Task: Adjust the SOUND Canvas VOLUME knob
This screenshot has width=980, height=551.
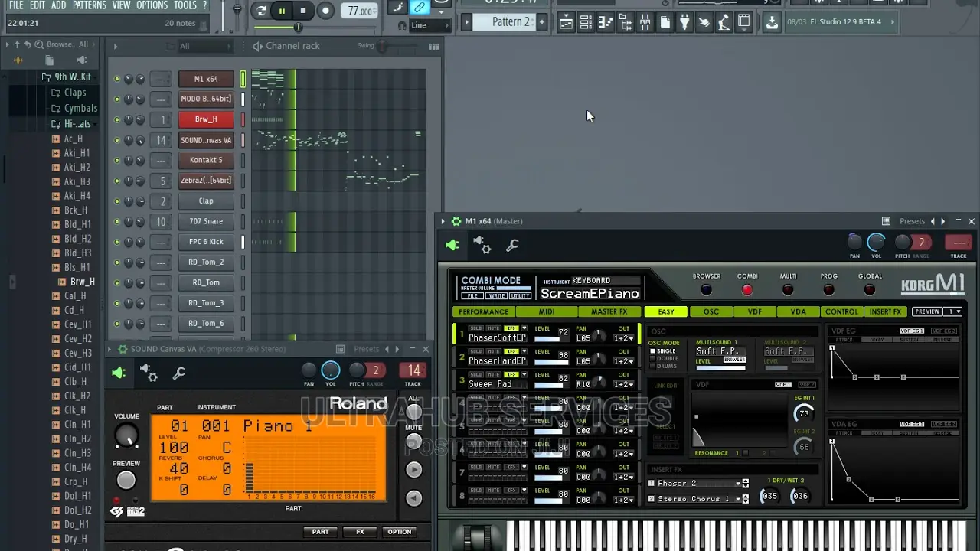Action: (126, 436)
